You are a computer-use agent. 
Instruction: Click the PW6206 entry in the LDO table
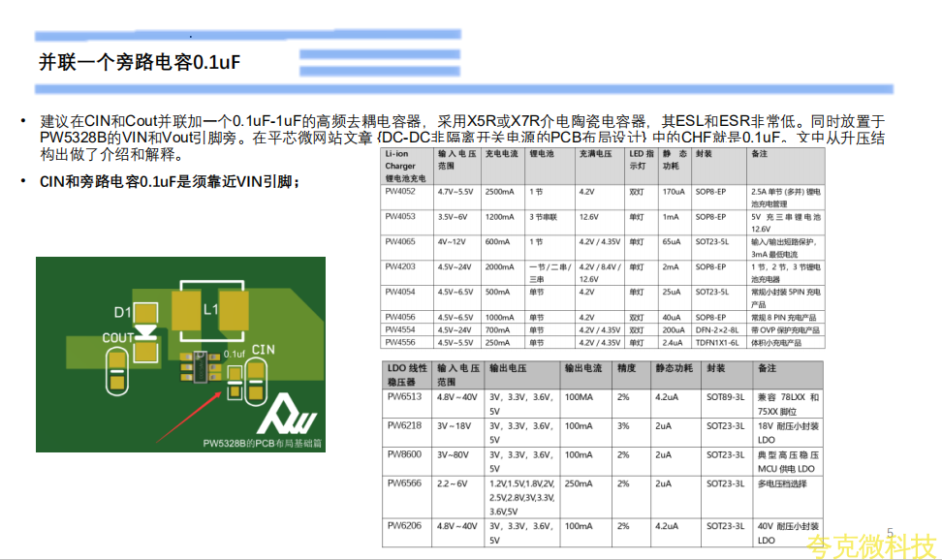tap(405, 526)
